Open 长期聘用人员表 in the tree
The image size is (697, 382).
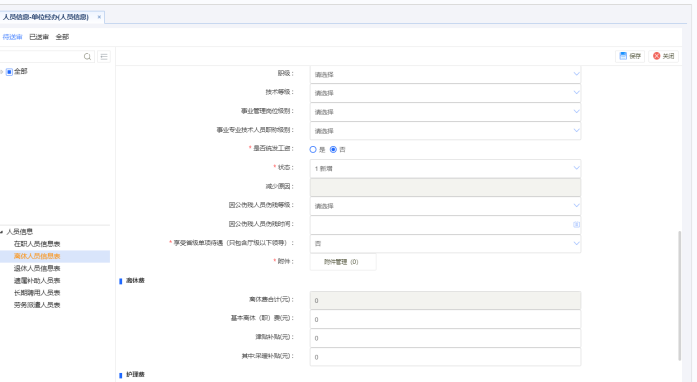coord(37,293)
